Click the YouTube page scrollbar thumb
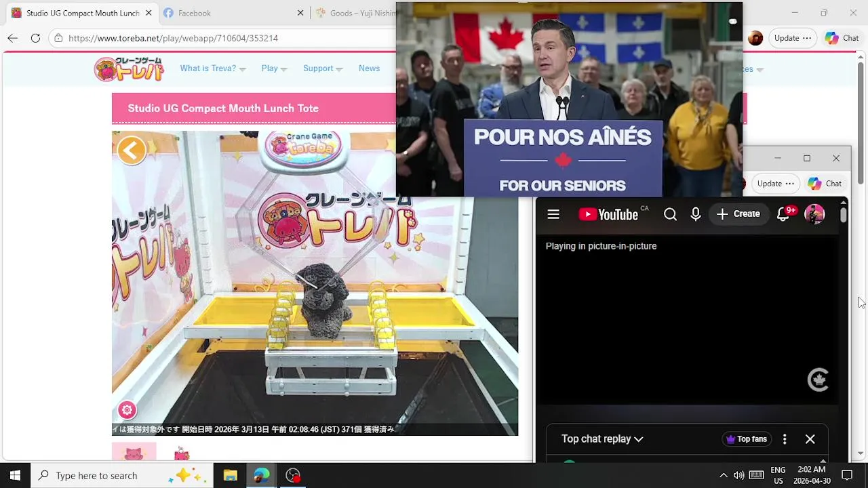 [x=843, y=215]
